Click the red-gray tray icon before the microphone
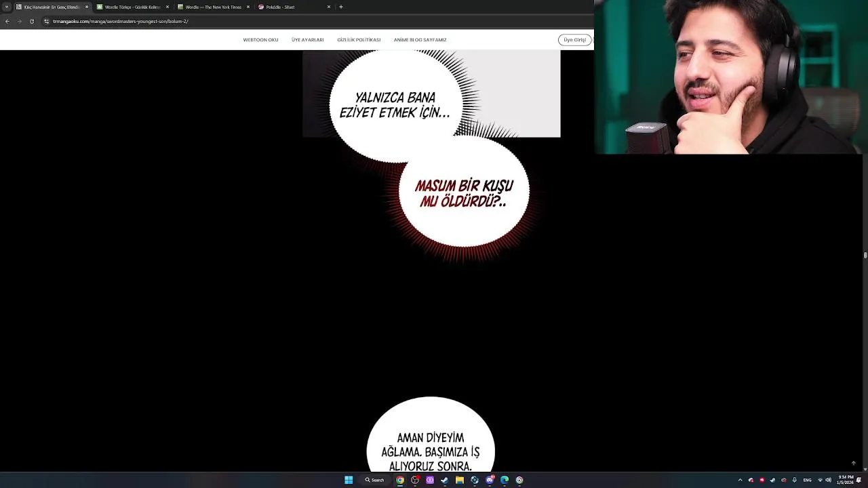This screenshot has width=868, height=488. click(x=784, y=480)
